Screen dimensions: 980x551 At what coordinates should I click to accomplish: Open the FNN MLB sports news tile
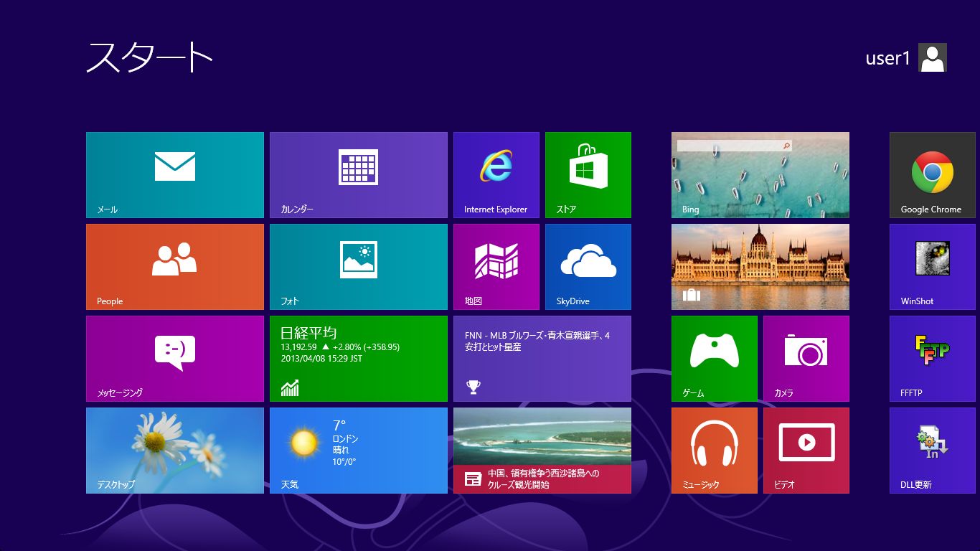(x=542, y=359)
